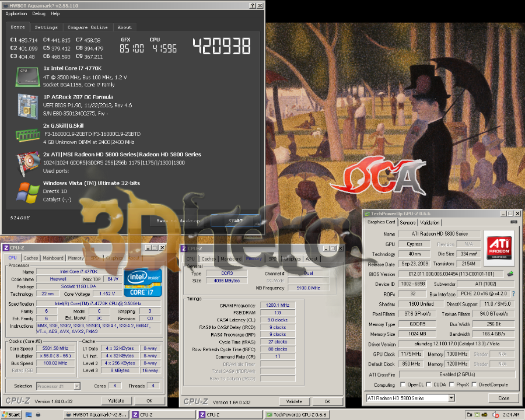
Task: Click the Intel Core i7 badge in CPU-Z
Action: [x=143, y=283]
